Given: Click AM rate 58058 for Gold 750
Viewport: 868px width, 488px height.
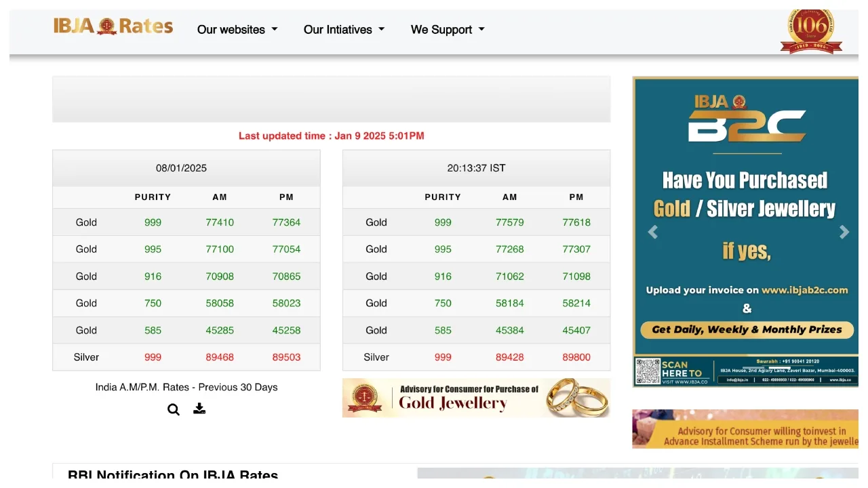Looking at the screenshot, I should click(220, 304).
